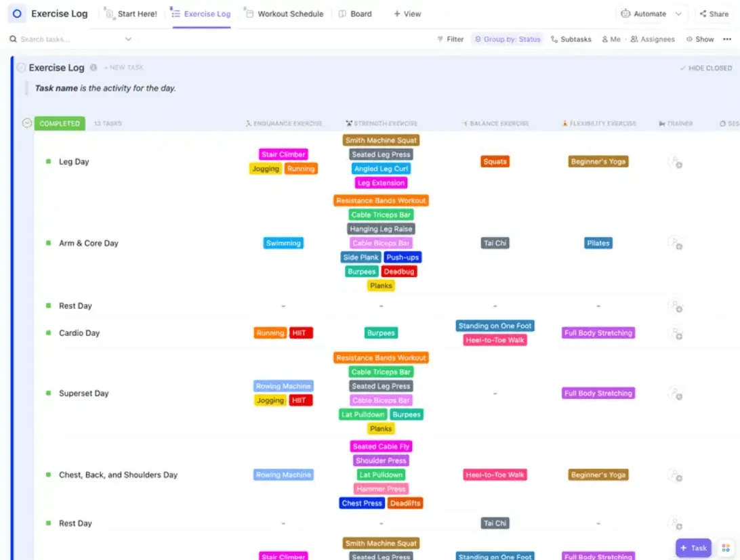Click red Deadbug tag
Screen dimensions: 740x560
(x=398, y=272)
